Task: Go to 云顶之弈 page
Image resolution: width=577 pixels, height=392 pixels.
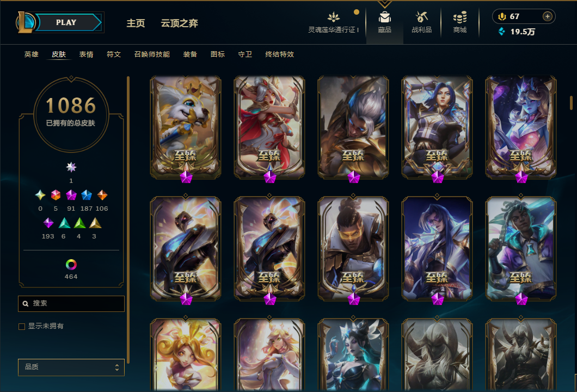Action: click(x=179, y=23)
